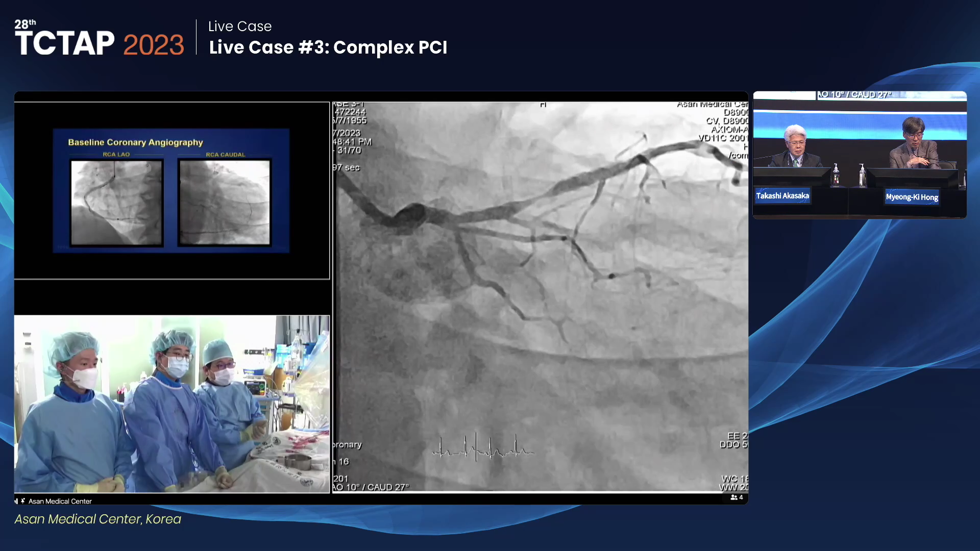Image resolution: width=980 pixels, height=551 pixels.
Task: Open the RCA CAUDAL angiography thumbnail
Action: click(225, 203)
